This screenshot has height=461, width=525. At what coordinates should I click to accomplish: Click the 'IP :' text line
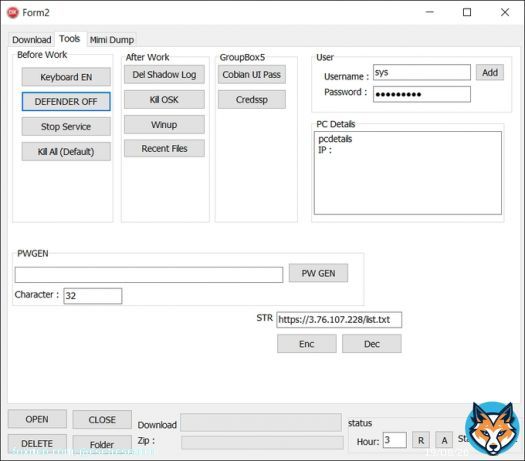325,150
